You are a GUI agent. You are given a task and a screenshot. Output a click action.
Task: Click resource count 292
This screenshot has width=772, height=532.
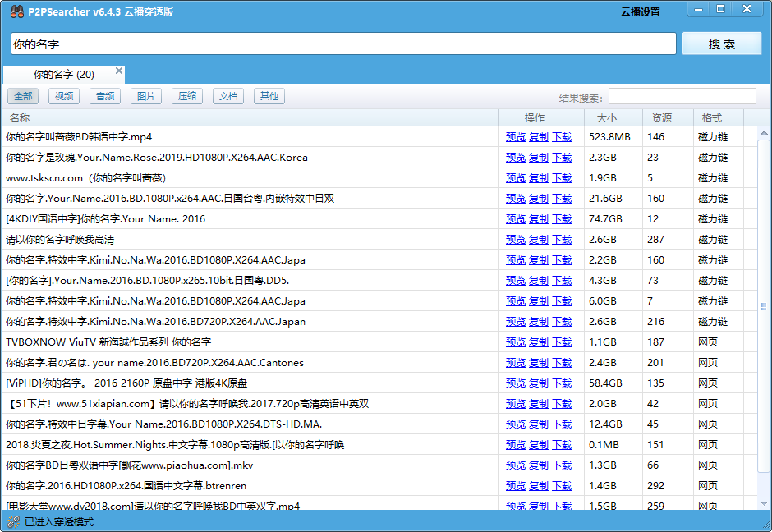pyautogui.click(x=656, y=486)
